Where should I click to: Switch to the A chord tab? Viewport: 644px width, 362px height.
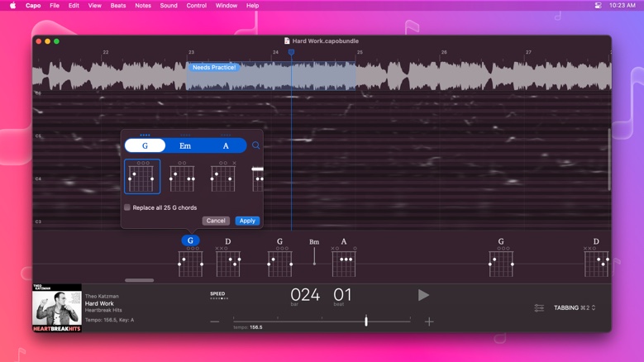pyautogui.click(x=226, y=145)
